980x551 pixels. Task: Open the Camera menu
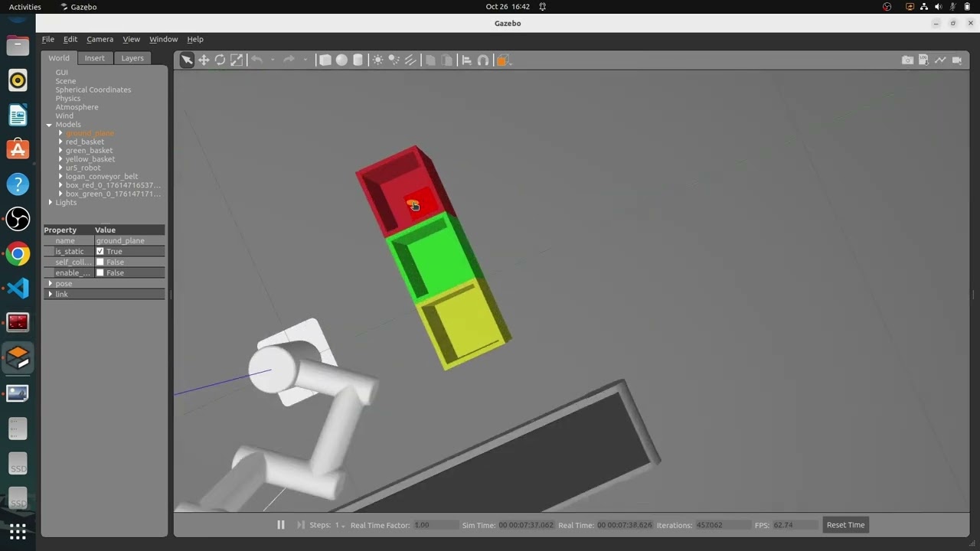click(x=100, y=39)
